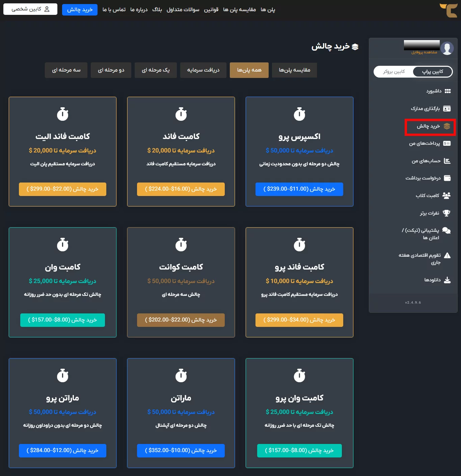Show یک مرحله ای plans tab
Viewport: 461px width, 476px height.
click(156, 70)
